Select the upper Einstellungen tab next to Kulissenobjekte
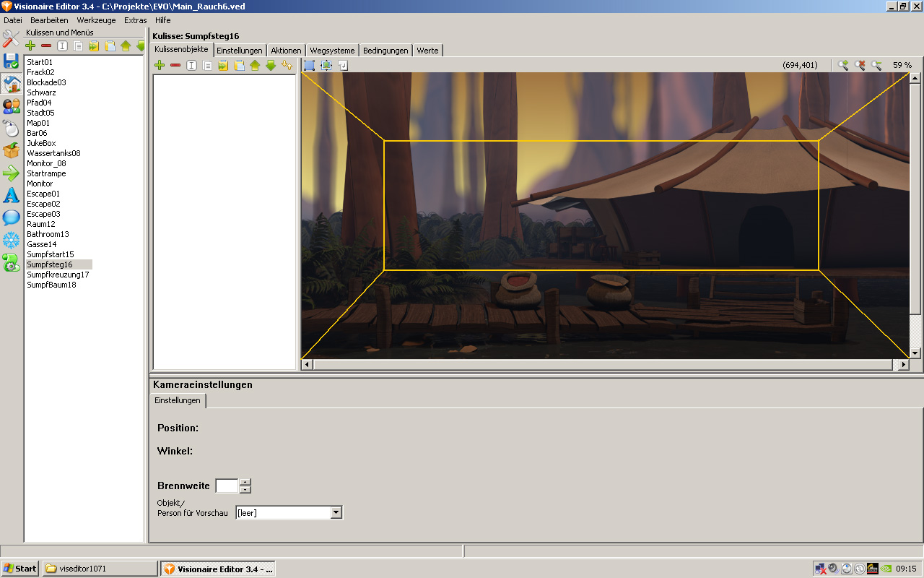The height and width of the screenshot is (578, 924). coord(240,51)
